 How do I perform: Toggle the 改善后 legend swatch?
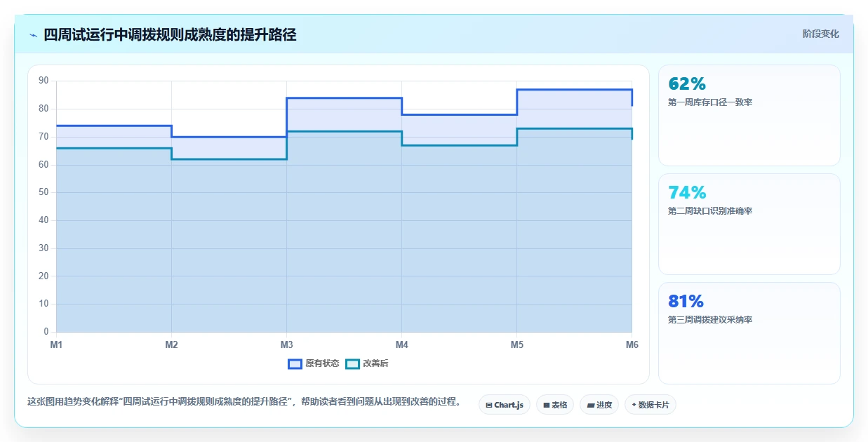pyautogui.click(x=353, y=363)
